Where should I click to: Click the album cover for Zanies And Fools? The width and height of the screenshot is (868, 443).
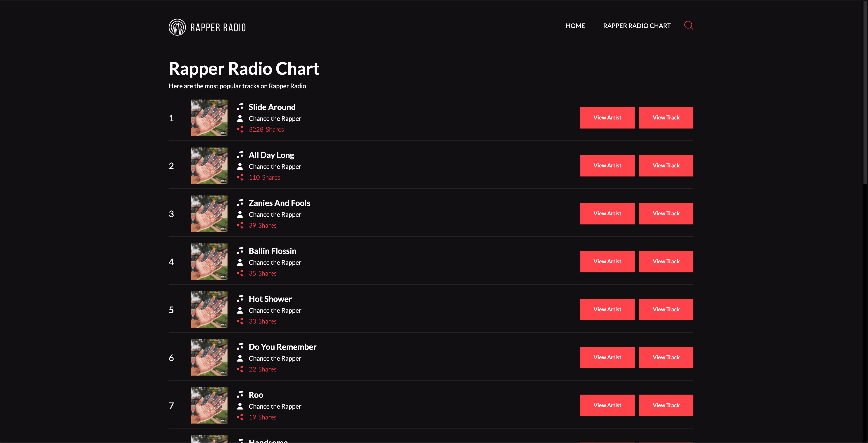209,213
